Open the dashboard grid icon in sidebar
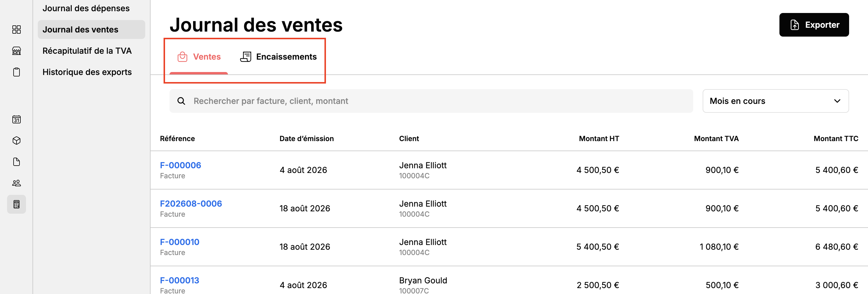 [17, 30]
